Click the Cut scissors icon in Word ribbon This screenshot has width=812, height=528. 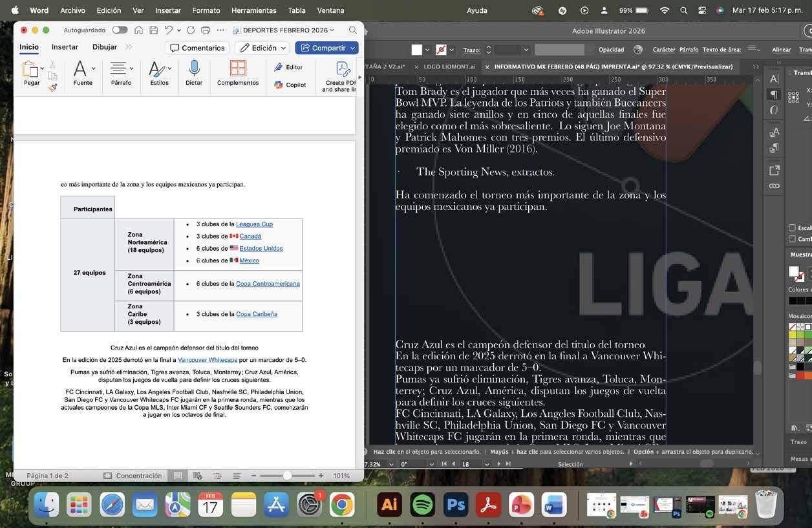point(52,64)
